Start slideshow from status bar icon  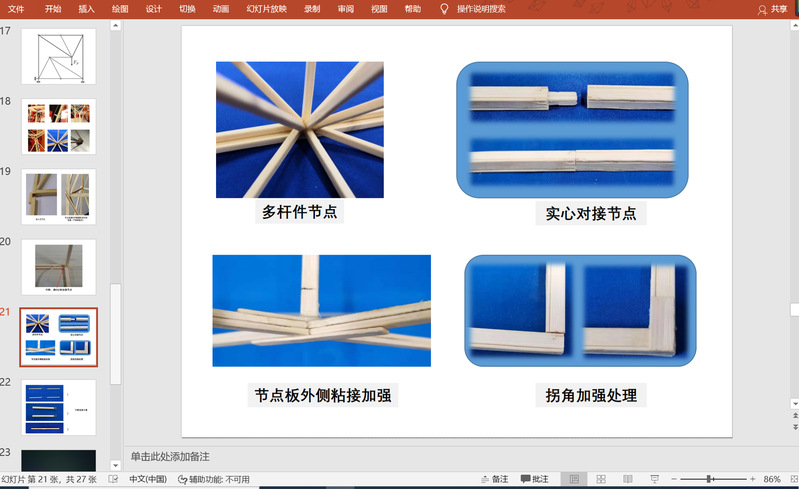coord(655,480)
